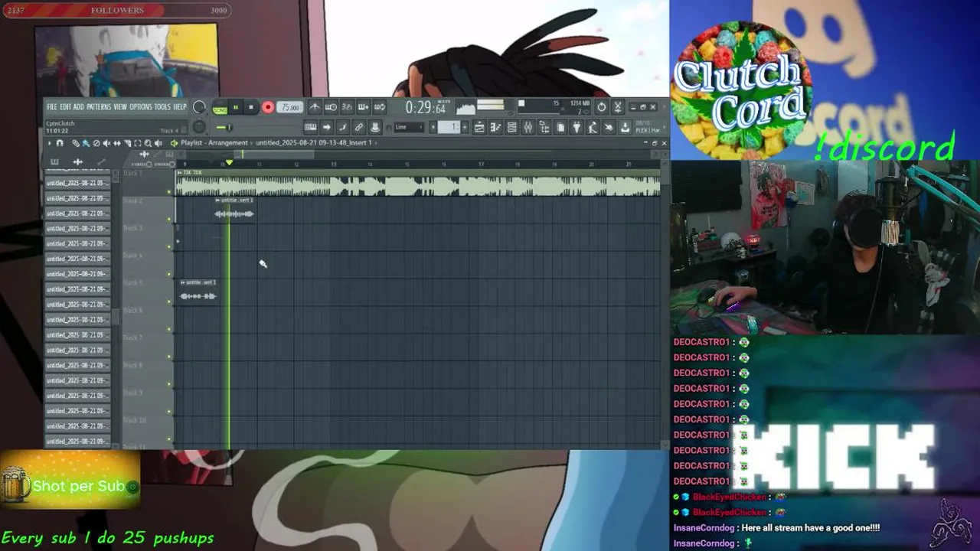Open the Mixer view icon
The image size is (980, 551).
point(528,127)
